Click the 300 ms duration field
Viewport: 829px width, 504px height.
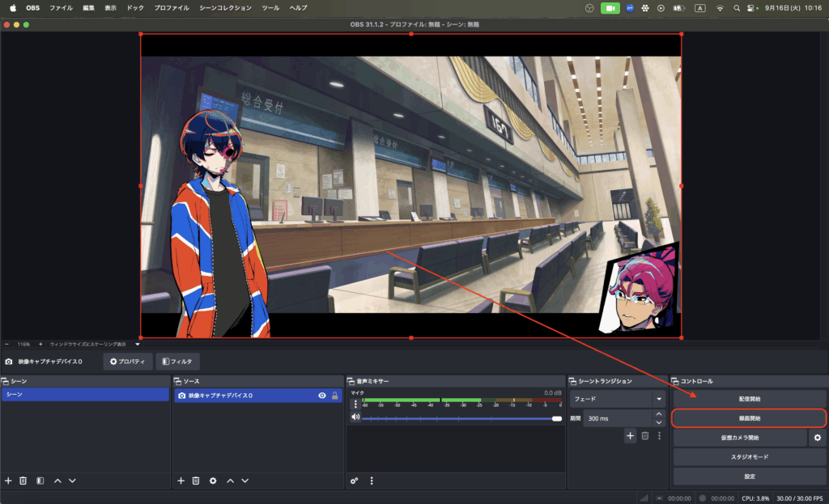617,418
